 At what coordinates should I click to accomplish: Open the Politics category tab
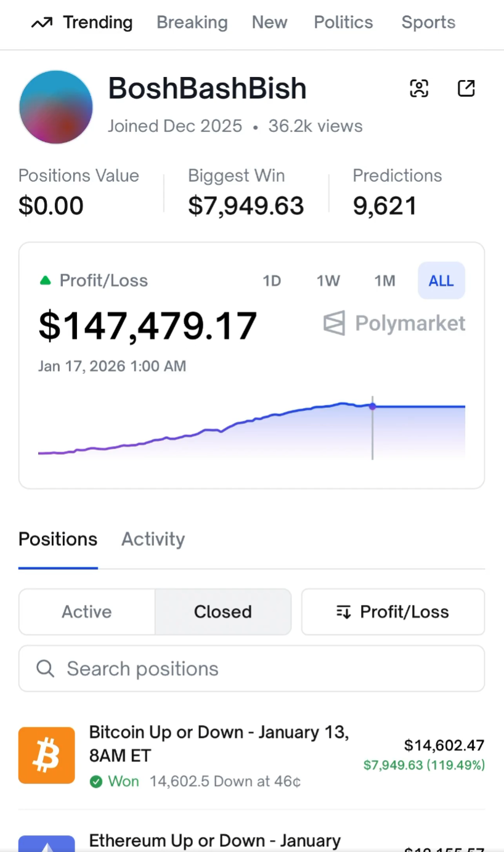(x=343, y=23)
